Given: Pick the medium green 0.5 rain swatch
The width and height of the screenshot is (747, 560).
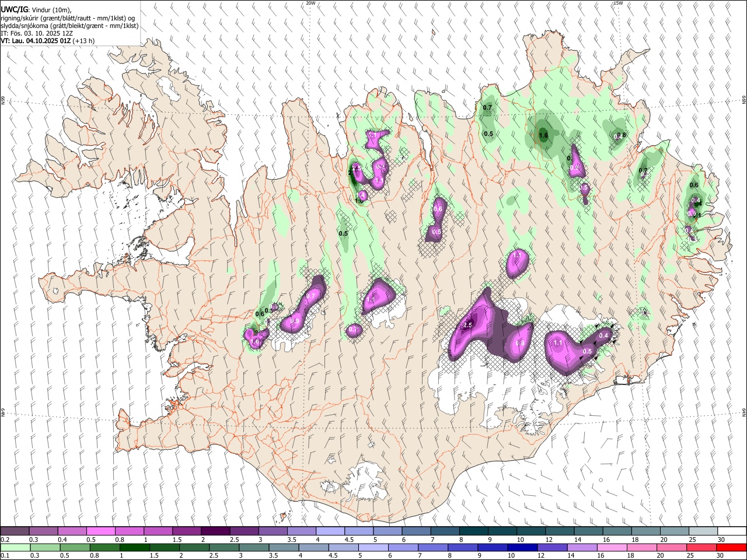Looking at the screenshot, I should 75,547.
